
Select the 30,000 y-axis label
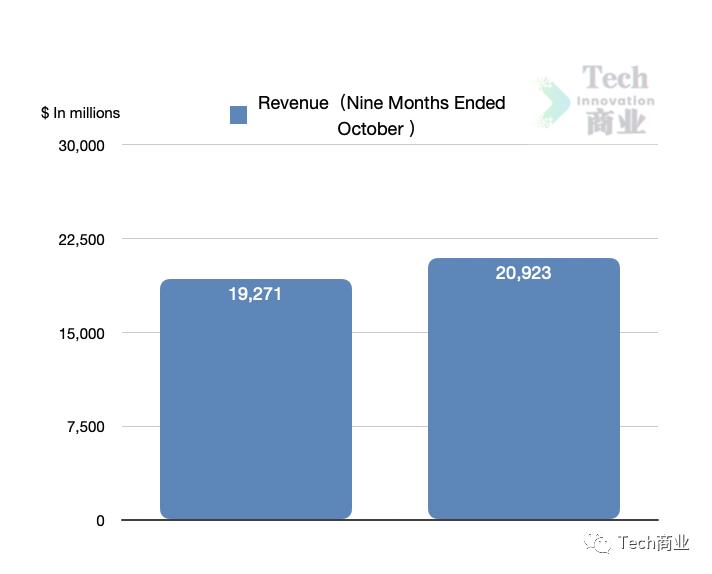coord(82,145)
